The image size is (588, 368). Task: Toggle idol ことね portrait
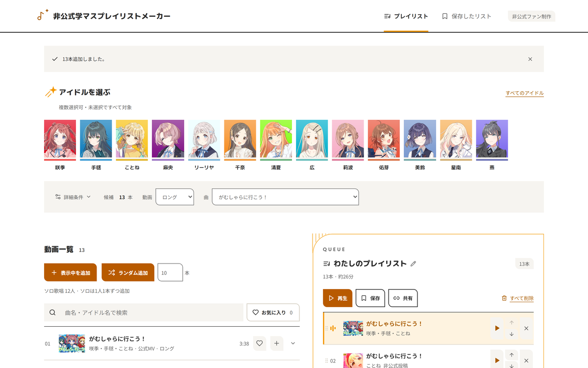[132, 140]
